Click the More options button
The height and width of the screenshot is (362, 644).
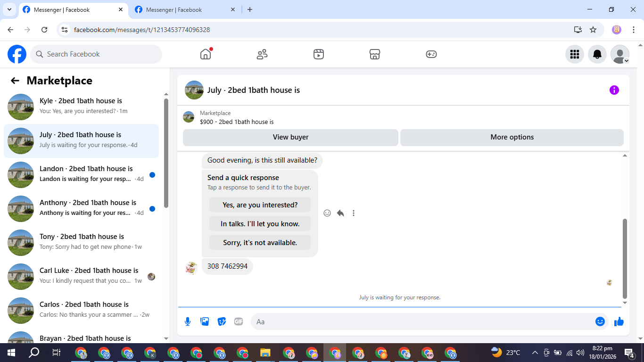pos(512,137)
